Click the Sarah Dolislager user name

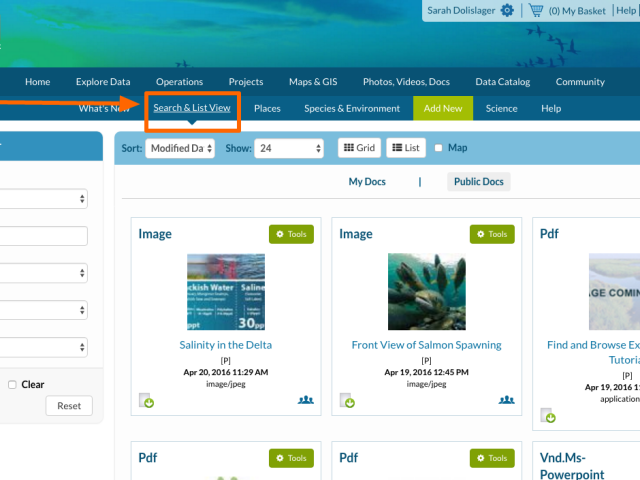point(461,10)
